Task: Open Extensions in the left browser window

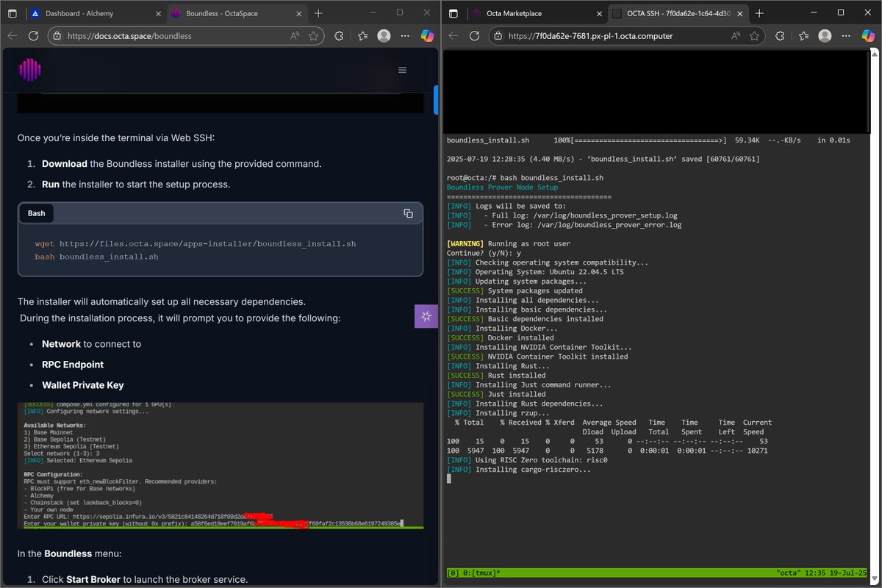Action: pos(339,35)
